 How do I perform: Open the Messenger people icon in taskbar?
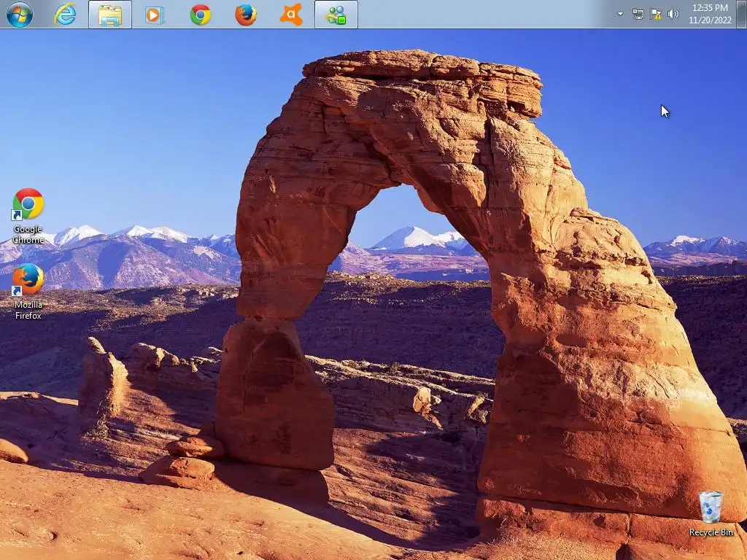point(336,15)
